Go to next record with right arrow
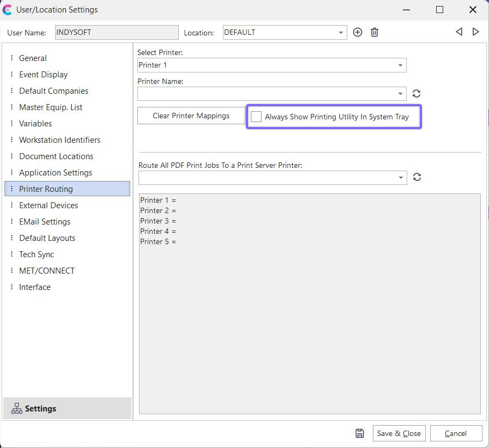 476,32
